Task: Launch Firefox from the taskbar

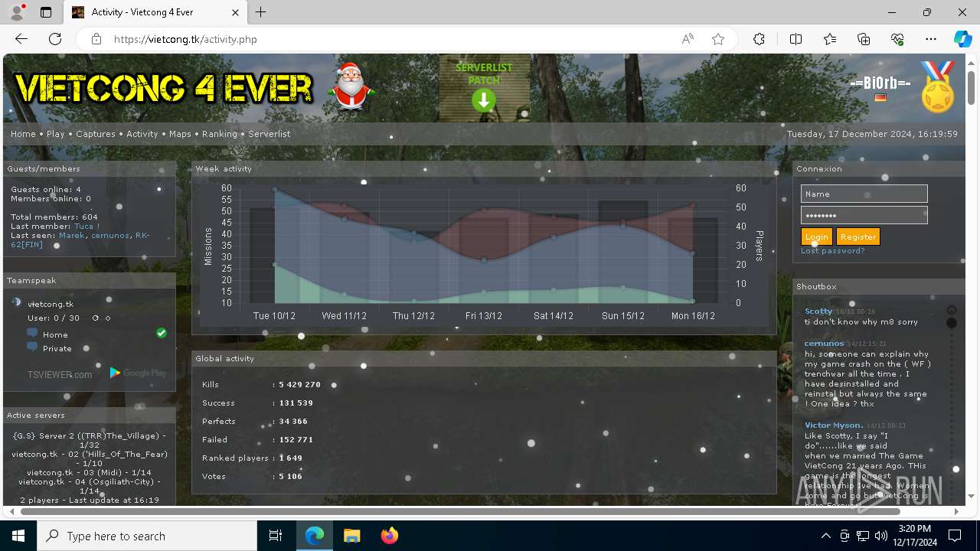Action: (389, 536)
